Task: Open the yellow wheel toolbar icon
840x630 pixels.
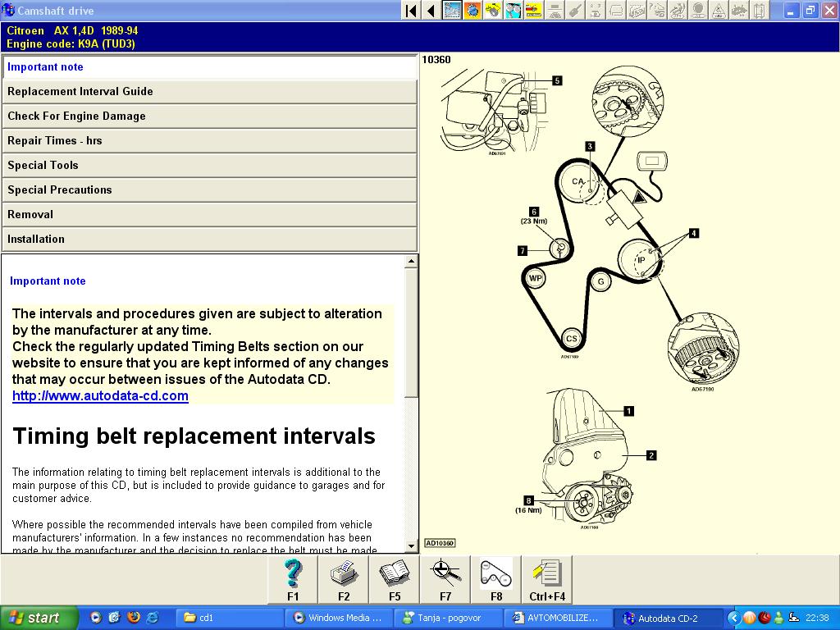Action: [493, 10]
